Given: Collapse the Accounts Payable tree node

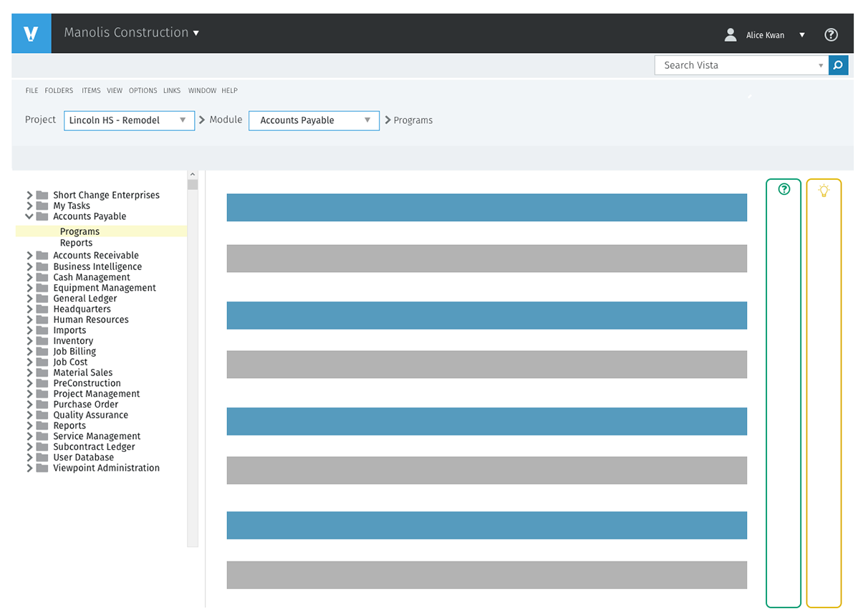Looking at the screenshot, I should pyautogui.click(x=29, y=216).
